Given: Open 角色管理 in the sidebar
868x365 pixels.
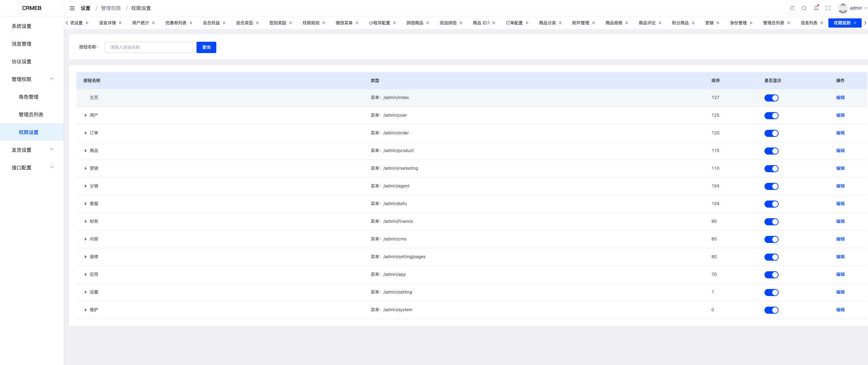Looking at the screenshot, I should [29, 97].
